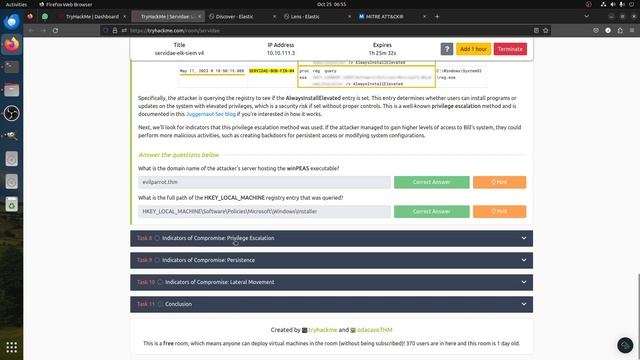
Task: Show Applications grid in dock
Action: (x=11, y=347)
